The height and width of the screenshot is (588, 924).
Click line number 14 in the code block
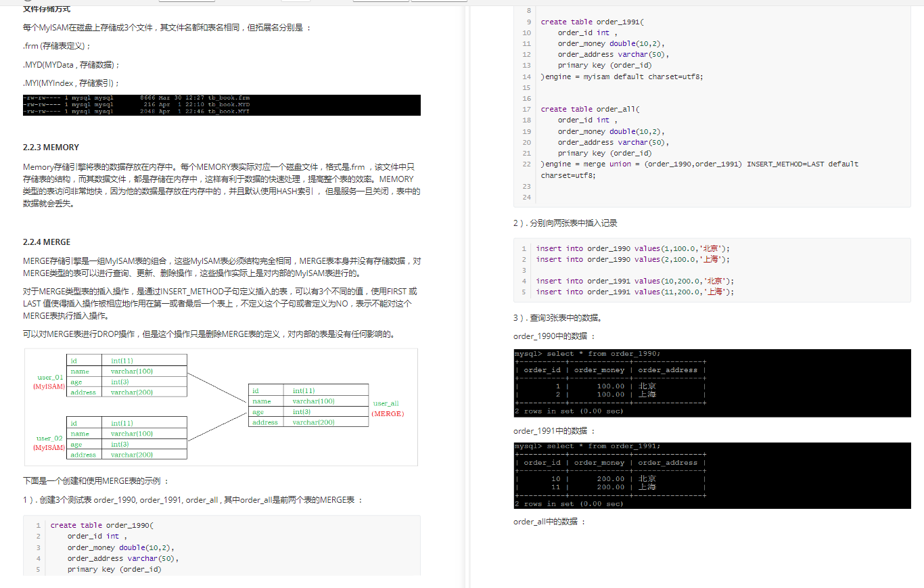click(526, 76)
